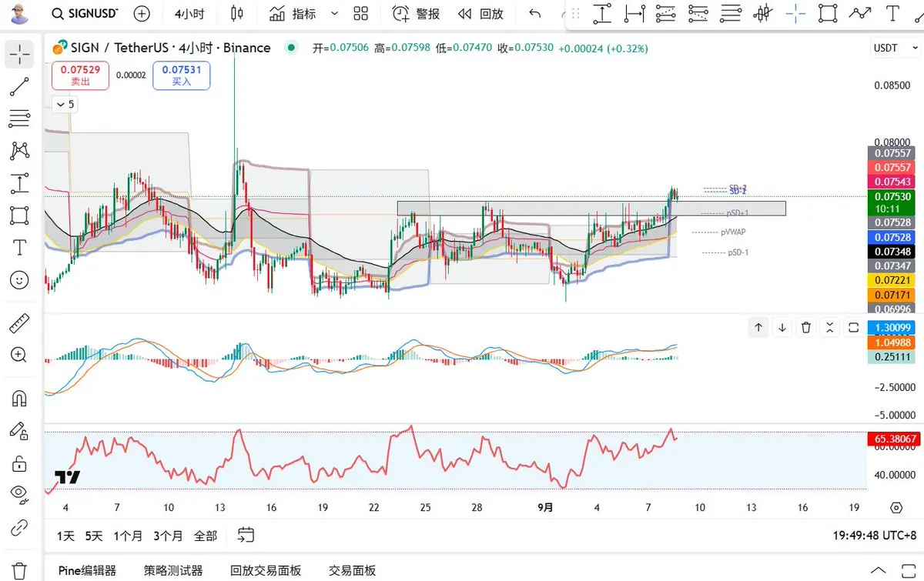Screen dimensions: 924x581
Task: Collapse the MACD pane
Action: (x=830, y=328)
